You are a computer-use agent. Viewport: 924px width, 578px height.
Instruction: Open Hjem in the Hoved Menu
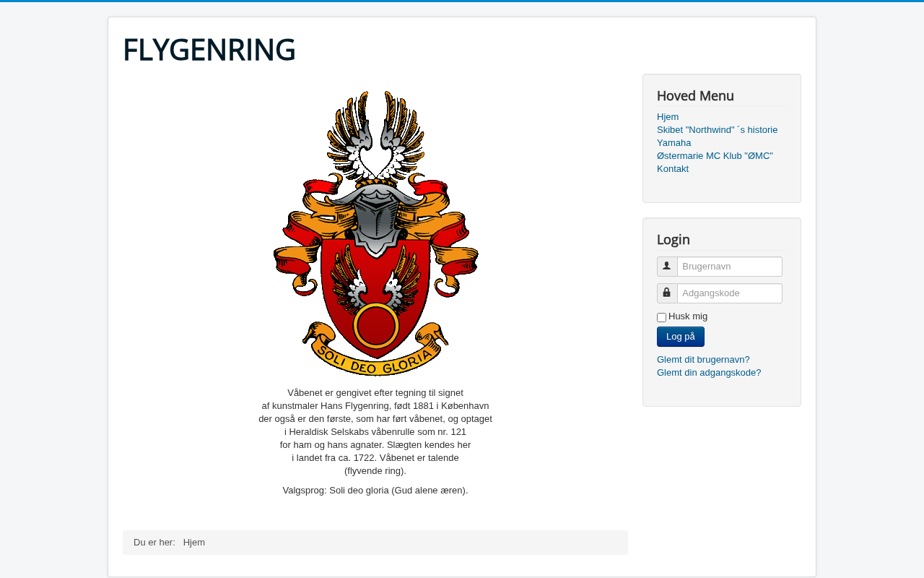click(x=668, y=117)
